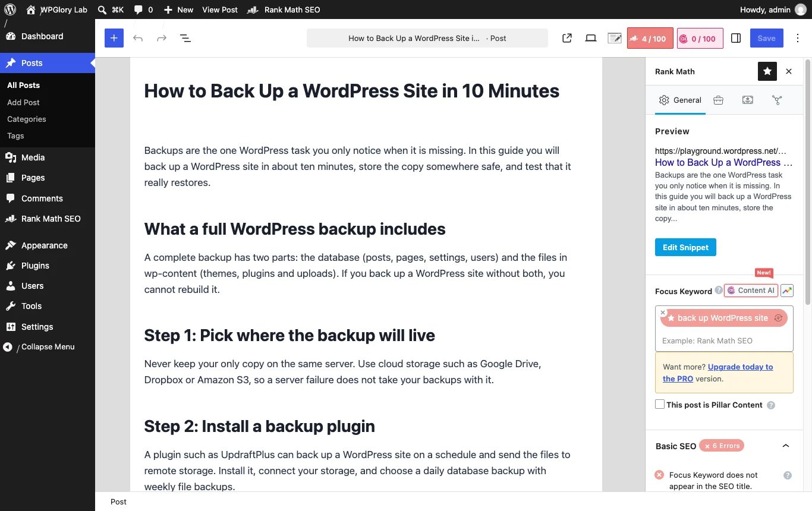The height and width of the screenshot is (511, 812).
Task: Unpin Rank Math using the star button
Action: (767, 71)
